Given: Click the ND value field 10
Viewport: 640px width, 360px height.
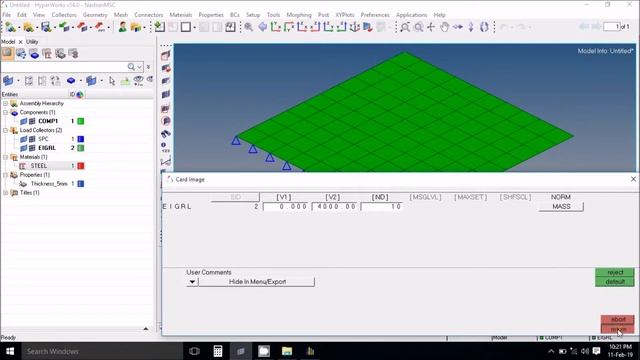Looking at the screenshot, I should click(x=382, y=207).
